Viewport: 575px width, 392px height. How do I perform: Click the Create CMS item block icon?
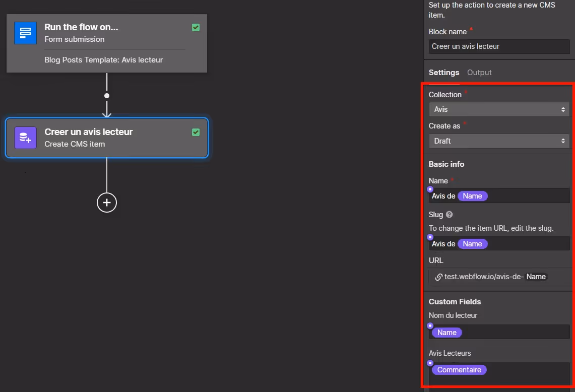tap(25, 138)
